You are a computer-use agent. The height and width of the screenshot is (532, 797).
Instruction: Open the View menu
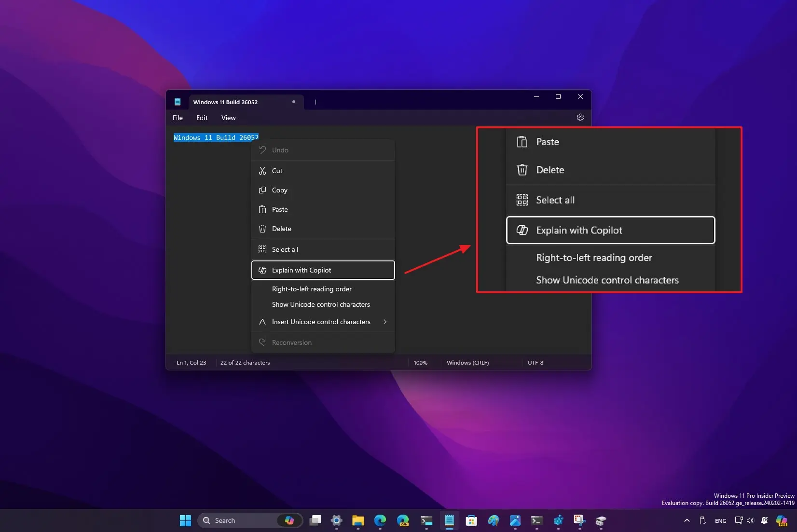[228, 118]
